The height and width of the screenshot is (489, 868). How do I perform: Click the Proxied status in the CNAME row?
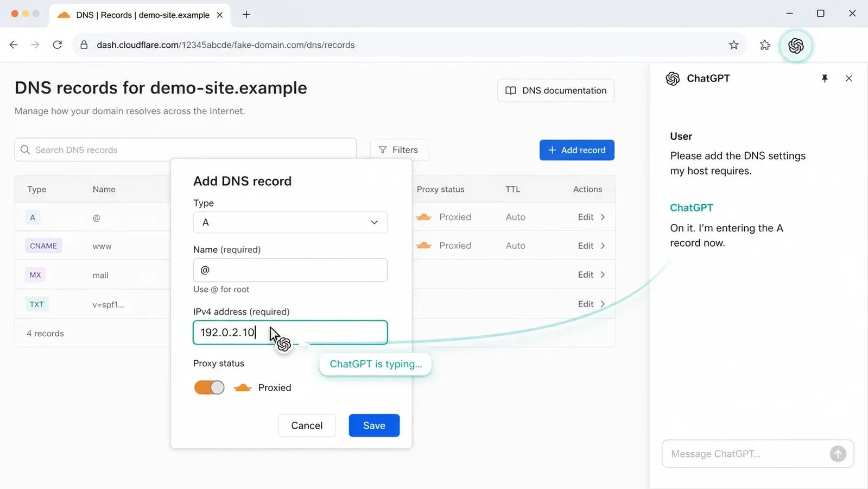pyautogui.click(x=455, y=246)
